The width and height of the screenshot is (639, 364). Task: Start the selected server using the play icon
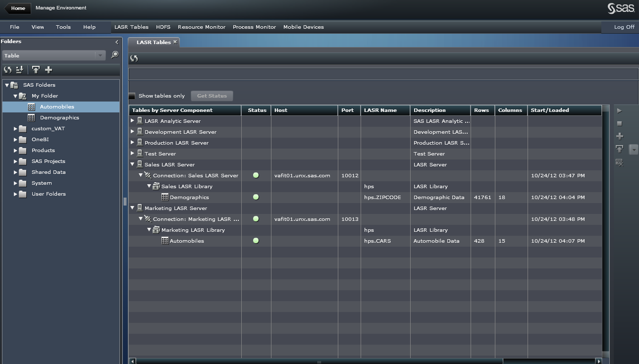[x=619, y=110]
